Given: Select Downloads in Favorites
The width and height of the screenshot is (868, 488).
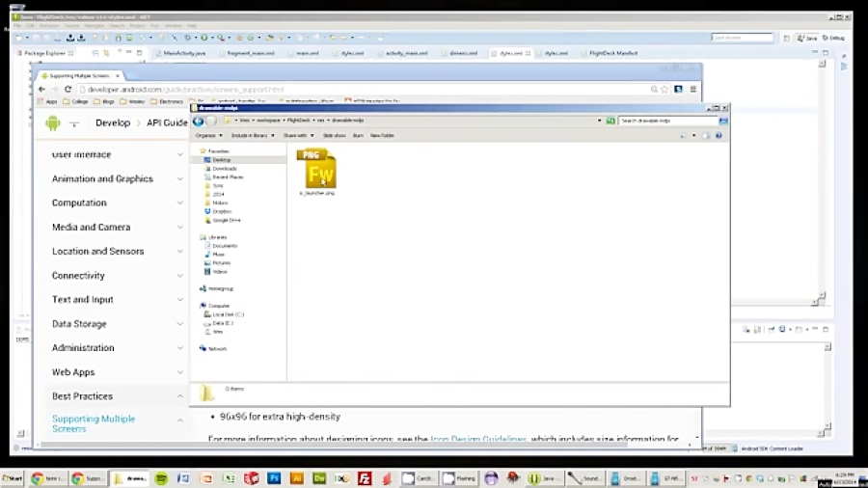Looking at the screenshot, I should (x=224, y=169).
